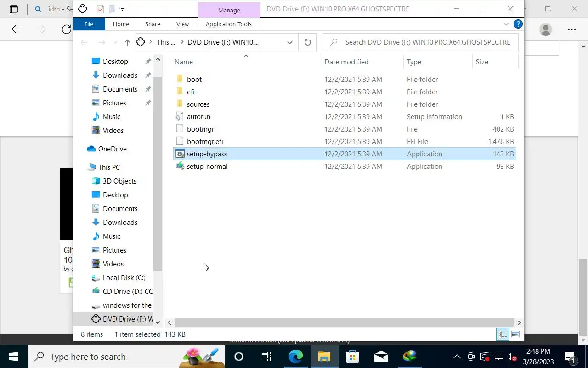Image resolution: width=588 pixels, height=368 pixels.
Task: Click the navigation pane up scroll arrow
Action: coord(158,59)
